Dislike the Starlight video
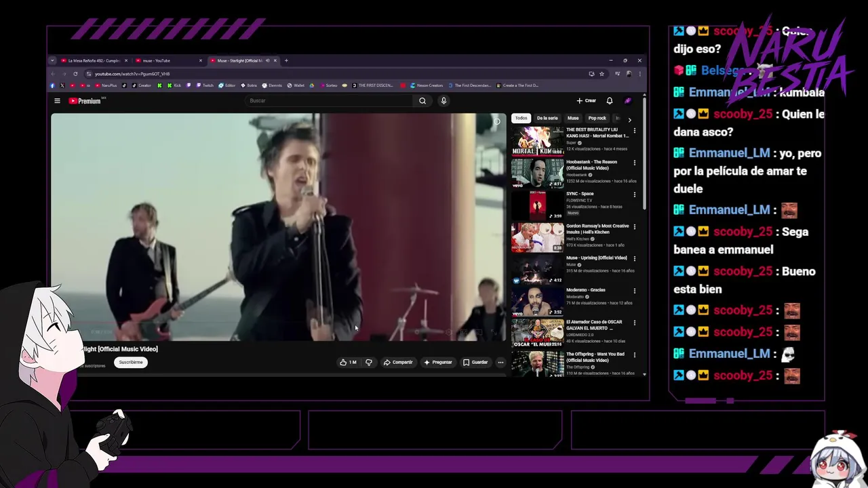This screenshot has height=488, width=868. coord(369,363)
